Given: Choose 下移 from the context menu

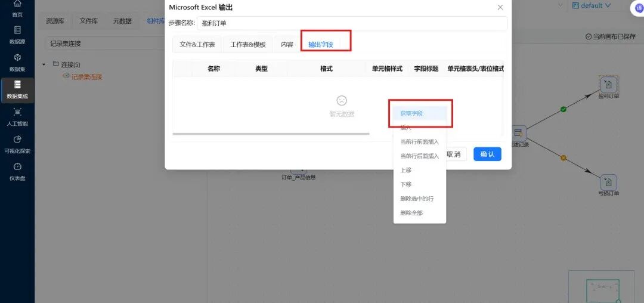Looking at the screenshot, I should 420,184.
